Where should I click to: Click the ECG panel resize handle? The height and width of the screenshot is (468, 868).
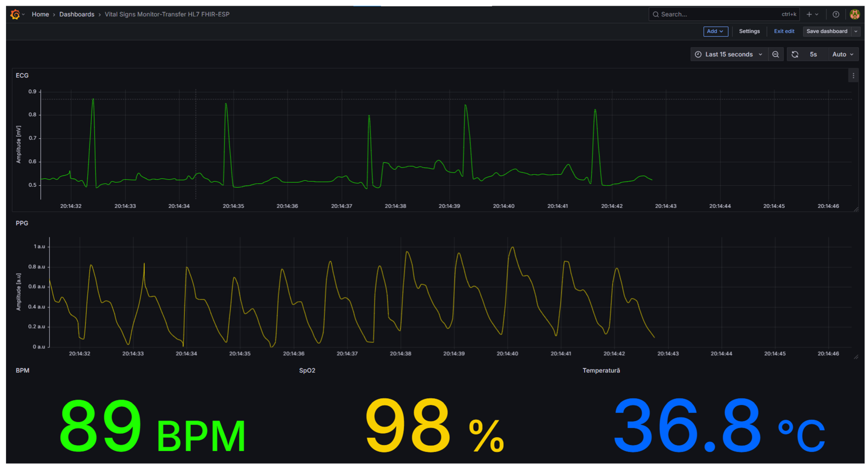pos(856,209)
